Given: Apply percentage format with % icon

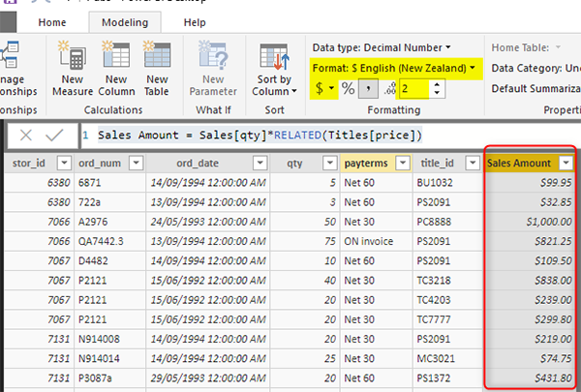Looking at the screenshot, I should pos(350,89).
